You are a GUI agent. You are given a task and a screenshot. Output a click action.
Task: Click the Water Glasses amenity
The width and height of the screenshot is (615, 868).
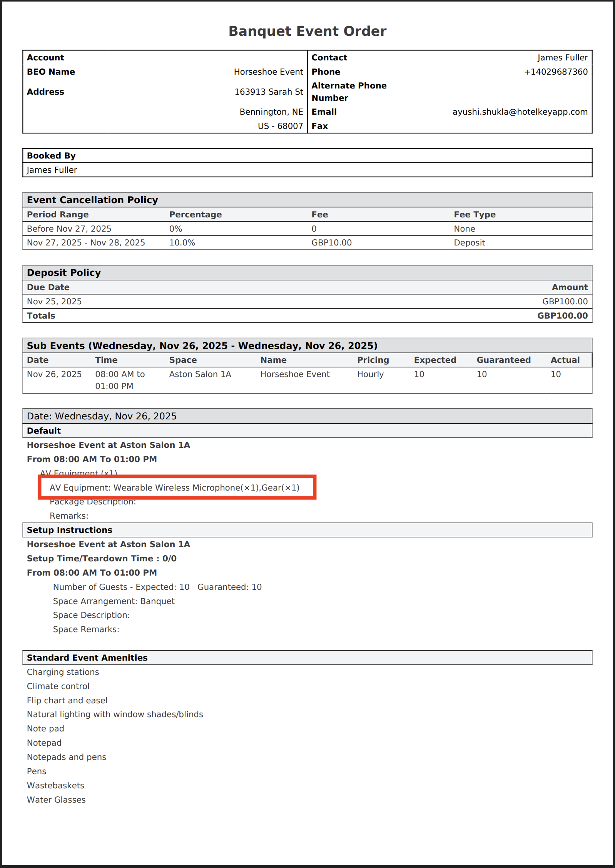pos(56,800)
